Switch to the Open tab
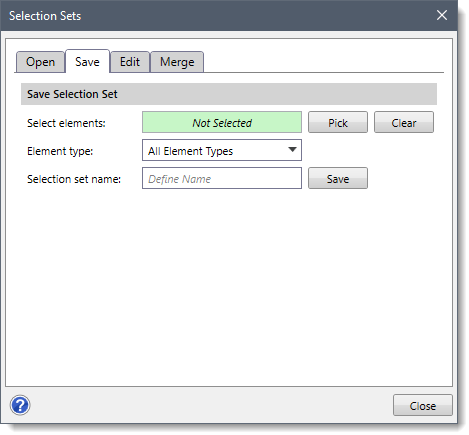Image resolution: width=469 pixels, height=435 pixels. point(40,62)
